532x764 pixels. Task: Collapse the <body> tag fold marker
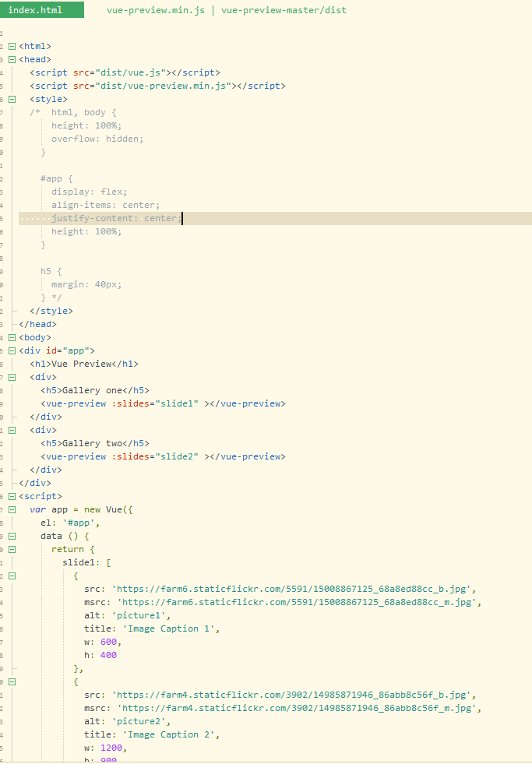coord(12,338)
